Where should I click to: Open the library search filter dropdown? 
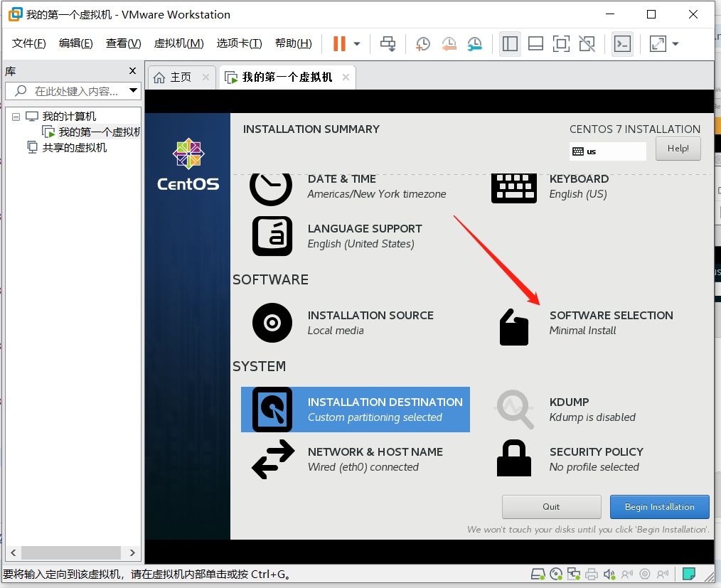134,90
